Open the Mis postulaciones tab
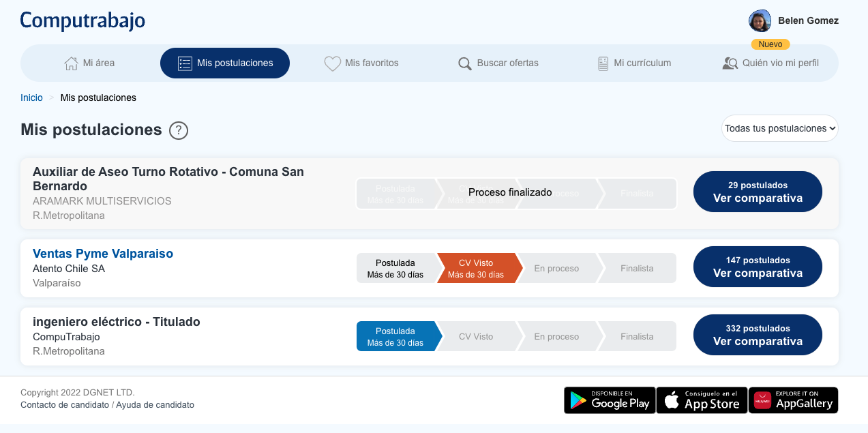The width and height of the screenshot is (868, 433). 225,63
